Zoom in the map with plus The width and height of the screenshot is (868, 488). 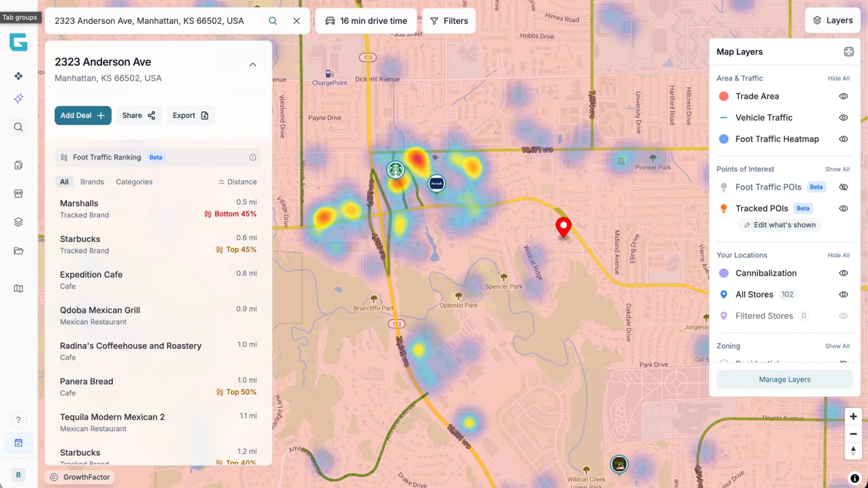click(x=853, y=416)
